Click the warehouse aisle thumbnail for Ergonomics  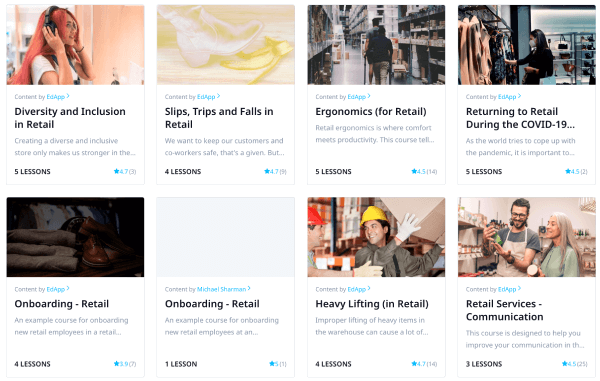376,45
